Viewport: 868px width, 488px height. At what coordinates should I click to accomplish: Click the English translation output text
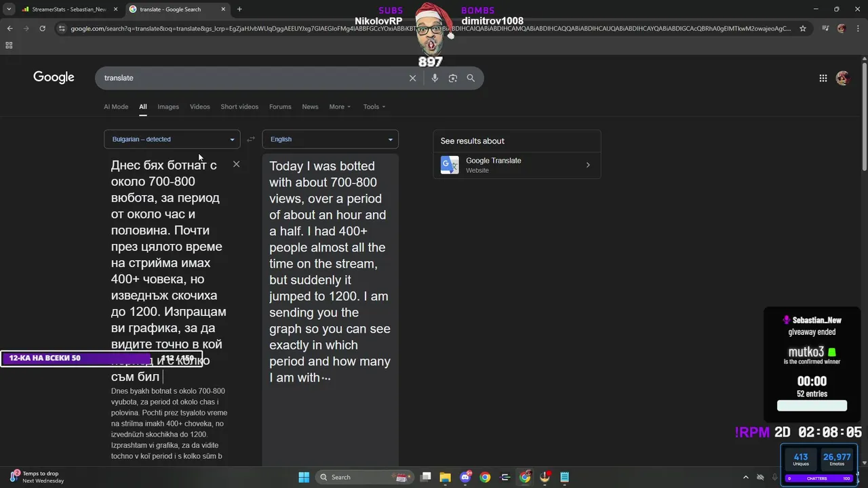(330, 271)
